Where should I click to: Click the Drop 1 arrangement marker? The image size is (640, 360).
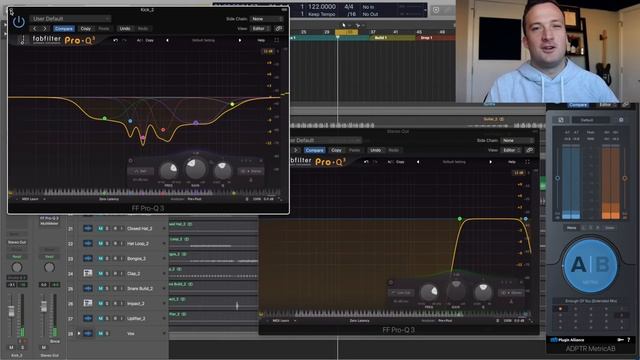(x=435, y=38)
